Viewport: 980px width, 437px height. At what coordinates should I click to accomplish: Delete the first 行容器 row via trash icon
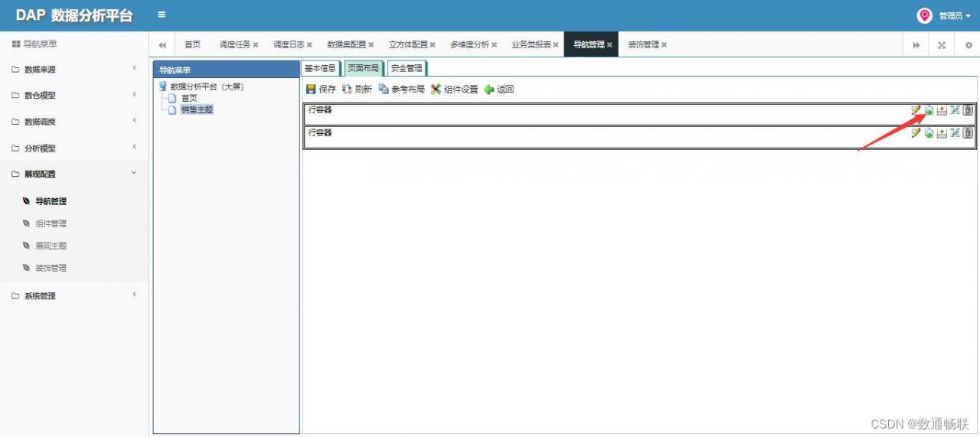pos(968,110)
